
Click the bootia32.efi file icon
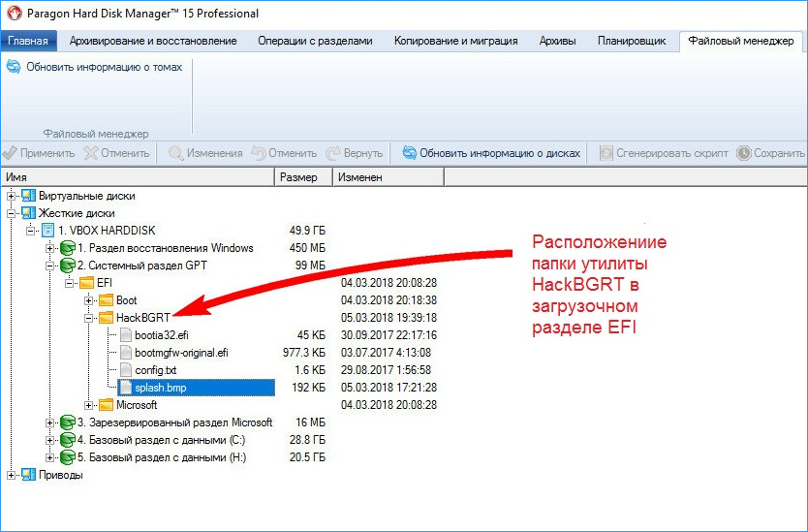[x=126, y=335]
